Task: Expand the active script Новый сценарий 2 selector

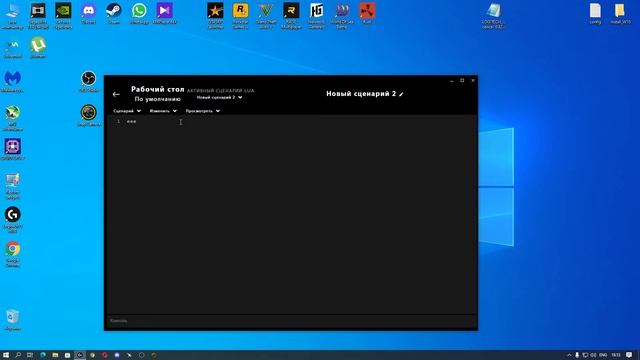Action: (219, 98)
